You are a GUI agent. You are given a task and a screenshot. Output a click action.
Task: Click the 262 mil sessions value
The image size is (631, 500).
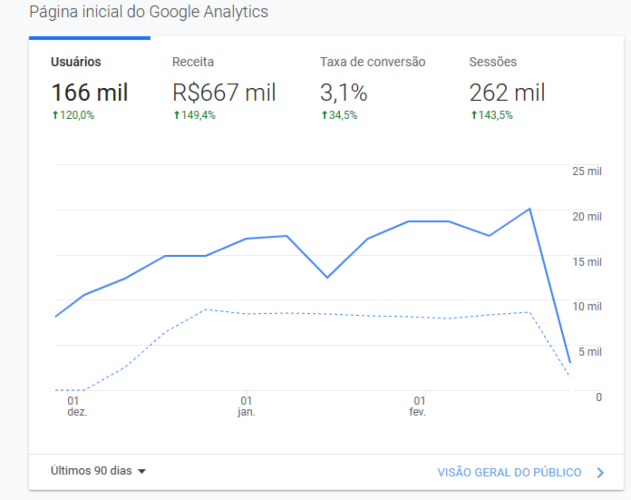[x=507, y=92]
